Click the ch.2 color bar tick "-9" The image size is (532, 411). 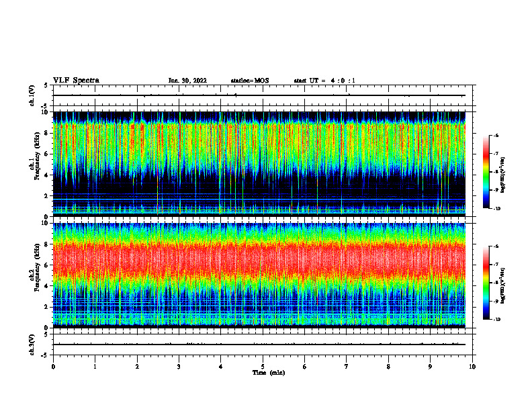point(496,301)
